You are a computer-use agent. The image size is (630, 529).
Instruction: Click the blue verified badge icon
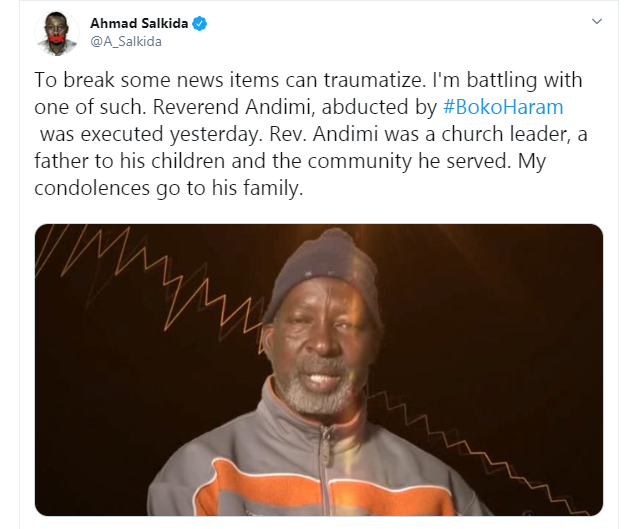(199, 23)
